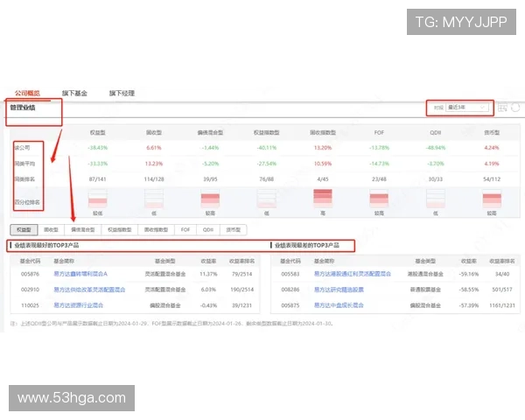Click the 偏债混合型 percentile bar rated 较高
The image size is (525, 420).
pyautogui.click(x=210, y=199)
